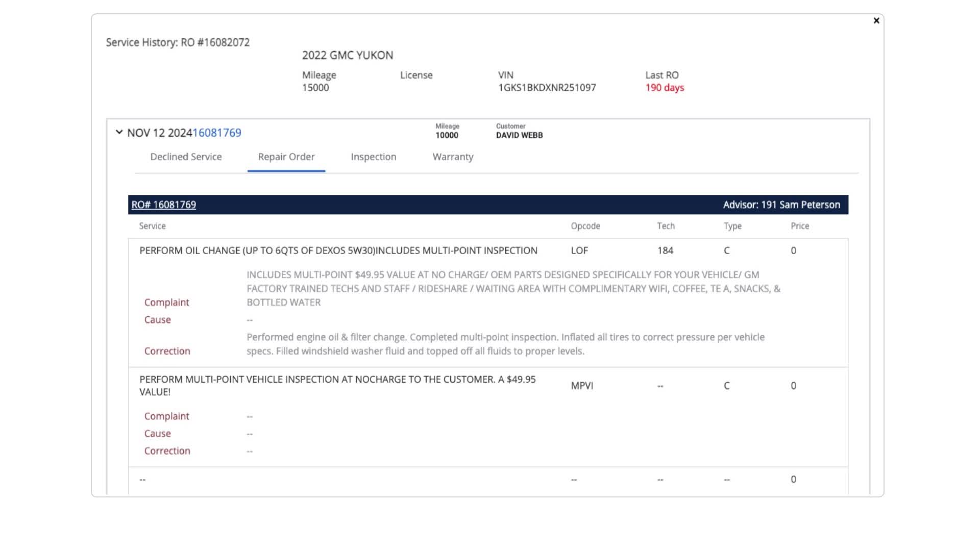Close the Service History dialog
The image size is (980, 551).
[876, 21]
